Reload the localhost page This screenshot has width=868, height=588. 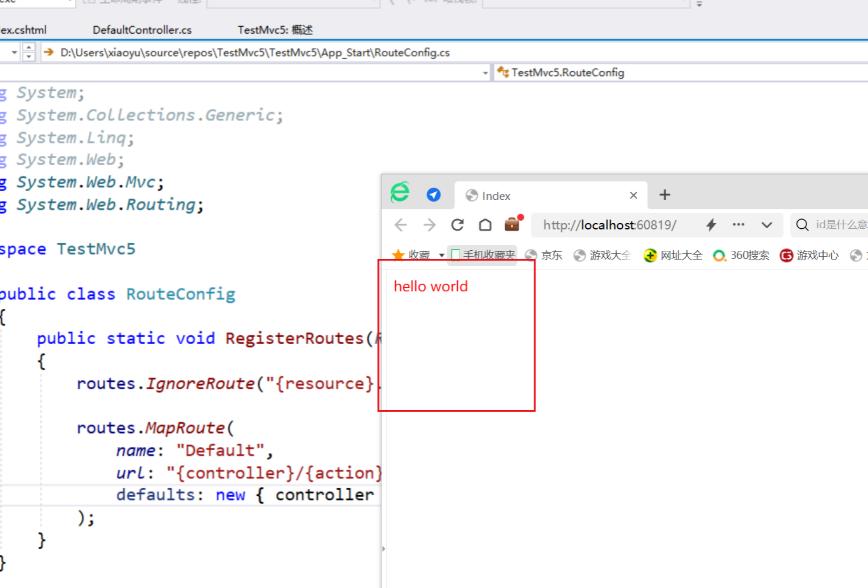[457, 224]
